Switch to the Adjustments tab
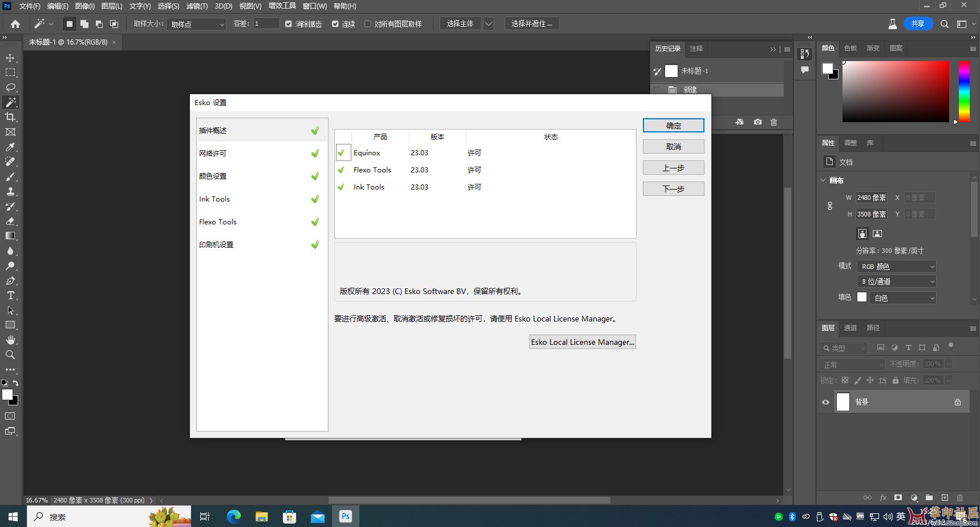The width and height of the screenshot is (980, 527). point(851,143)
